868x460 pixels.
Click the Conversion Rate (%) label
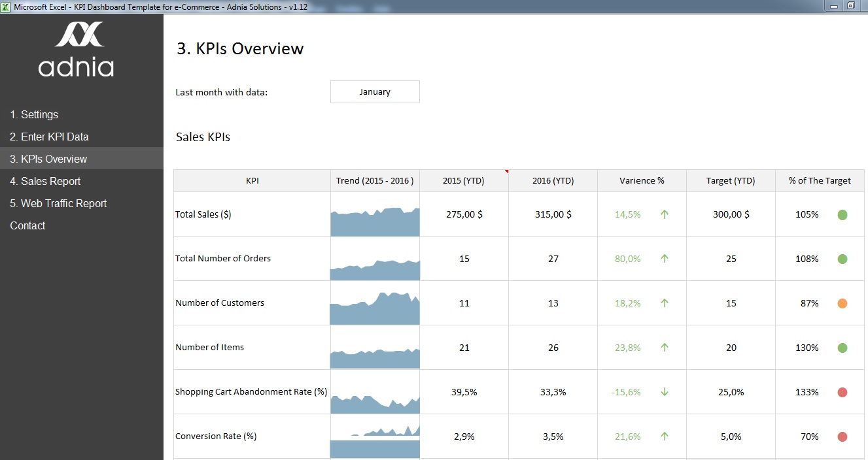(x=216, y=436)
